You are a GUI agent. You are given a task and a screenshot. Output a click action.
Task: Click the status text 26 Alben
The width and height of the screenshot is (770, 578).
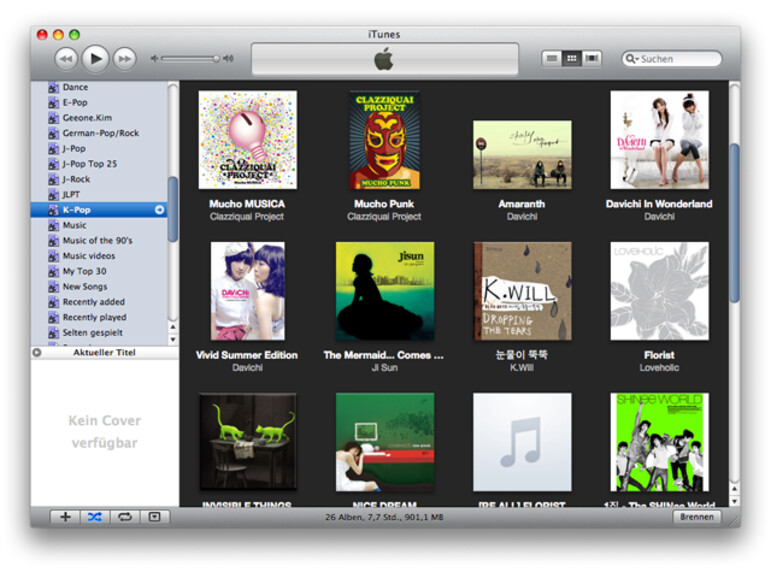pyautogui.click(x=384, y=517)
